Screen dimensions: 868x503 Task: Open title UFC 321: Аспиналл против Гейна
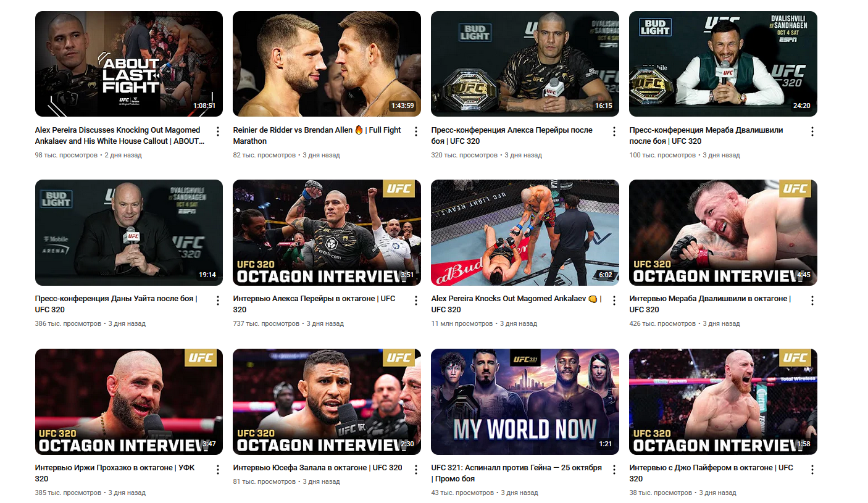(x=516, y=473)
